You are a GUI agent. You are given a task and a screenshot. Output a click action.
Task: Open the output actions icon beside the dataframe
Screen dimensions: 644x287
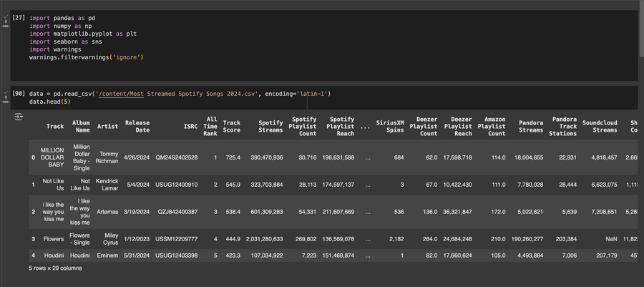pyautogui.click(x=19, y=117)
